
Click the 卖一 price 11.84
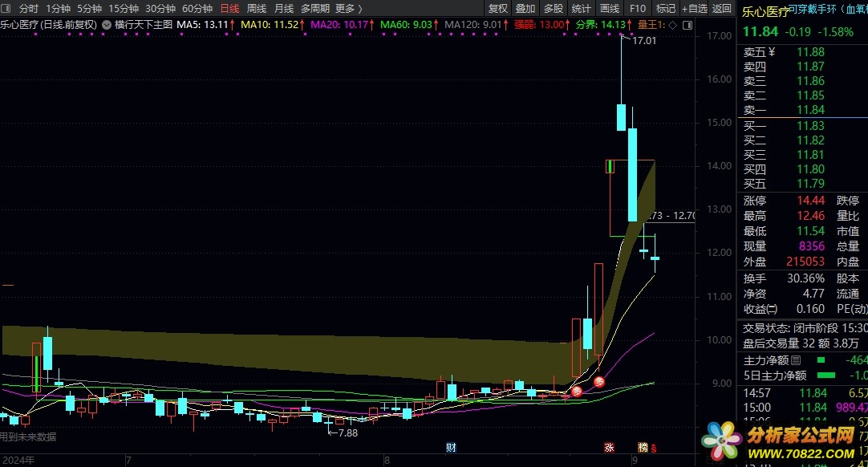(x=810, y=110)
